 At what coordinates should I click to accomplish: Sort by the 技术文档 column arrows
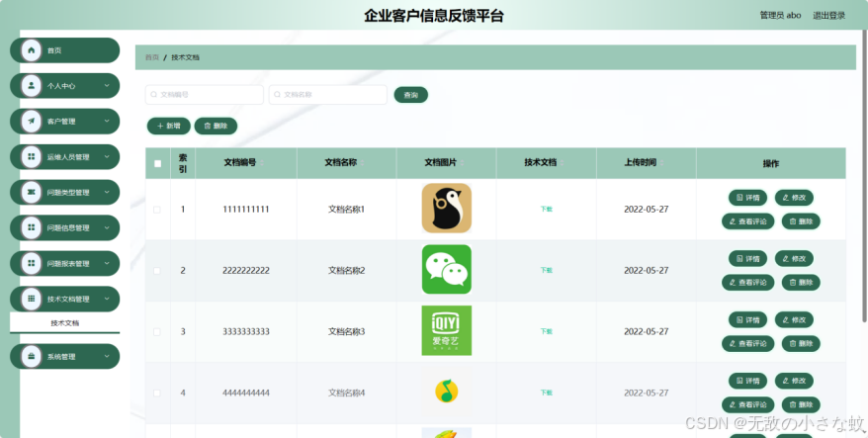(x=562, y=163)
